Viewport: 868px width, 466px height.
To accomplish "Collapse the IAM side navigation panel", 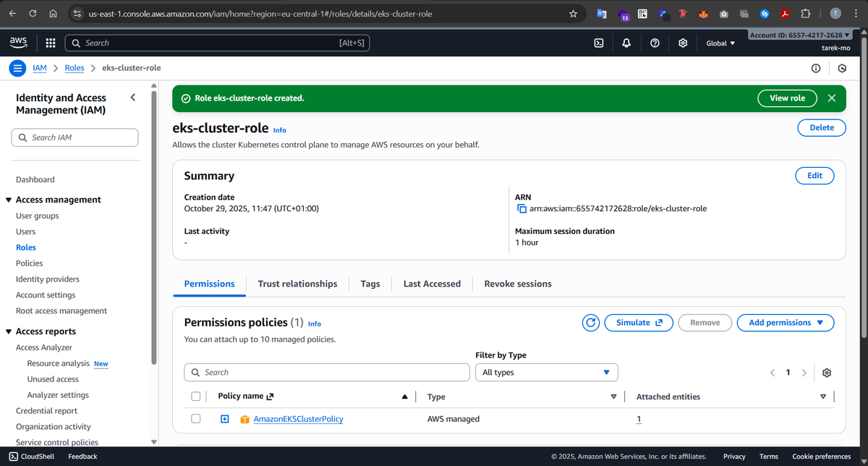I will point(132,97).
